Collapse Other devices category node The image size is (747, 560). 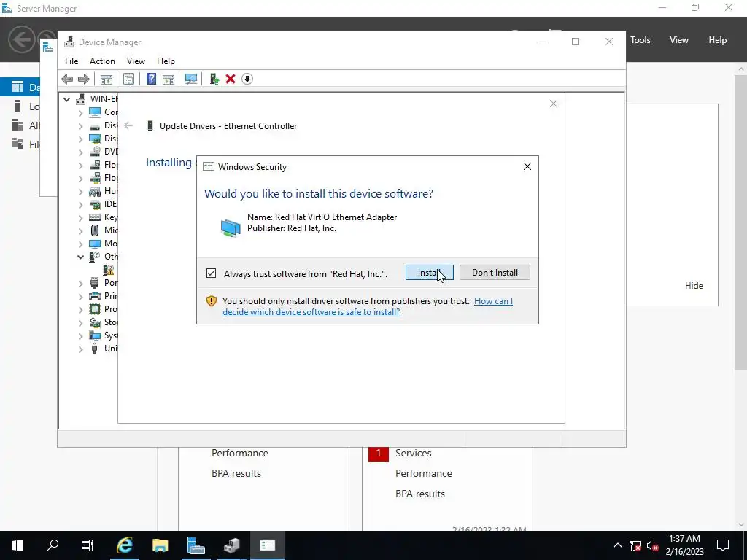click(x=80, y=257)
